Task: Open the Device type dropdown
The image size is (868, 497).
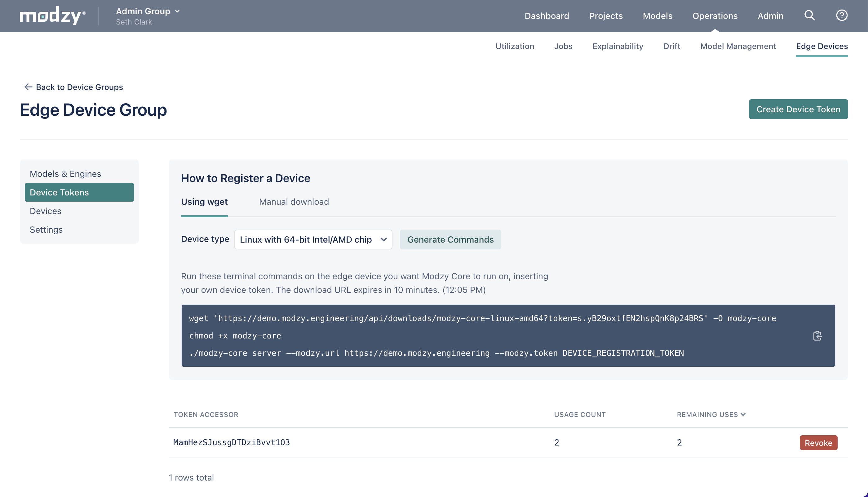Action: [x=313, y=239]
